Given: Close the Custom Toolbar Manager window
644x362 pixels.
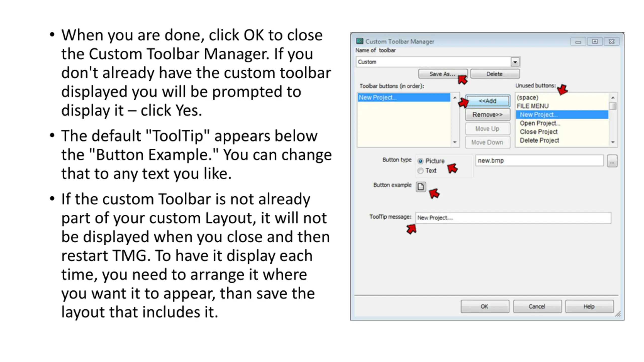Looking at the screenshot, I should 612,41.
